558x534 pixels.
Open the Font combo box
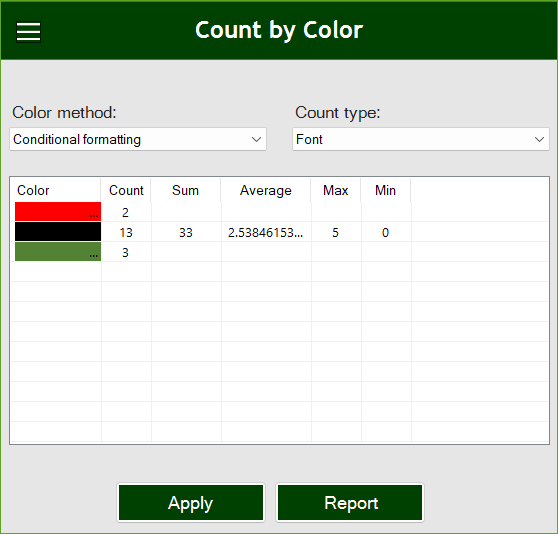point(421,139)
